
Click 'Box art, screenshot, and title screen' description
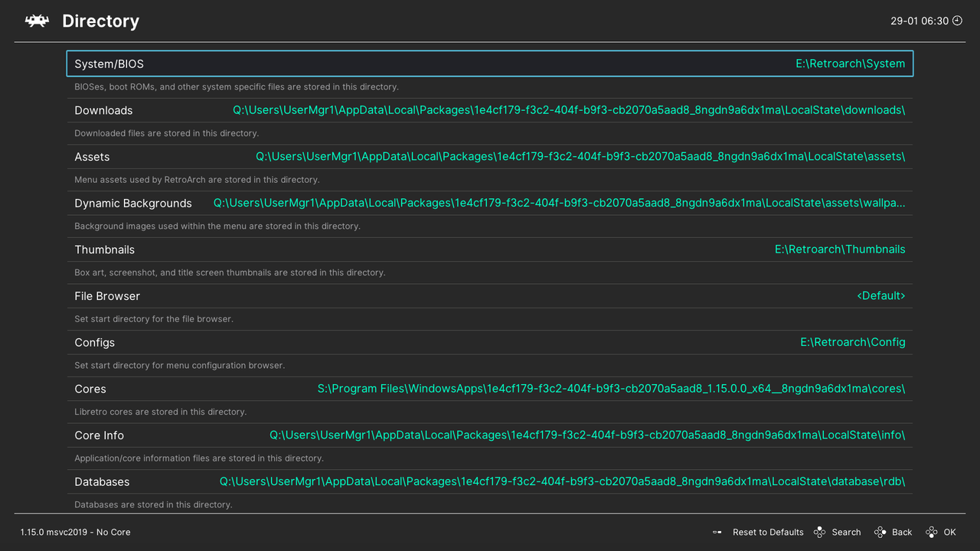(x=230, y=272)
